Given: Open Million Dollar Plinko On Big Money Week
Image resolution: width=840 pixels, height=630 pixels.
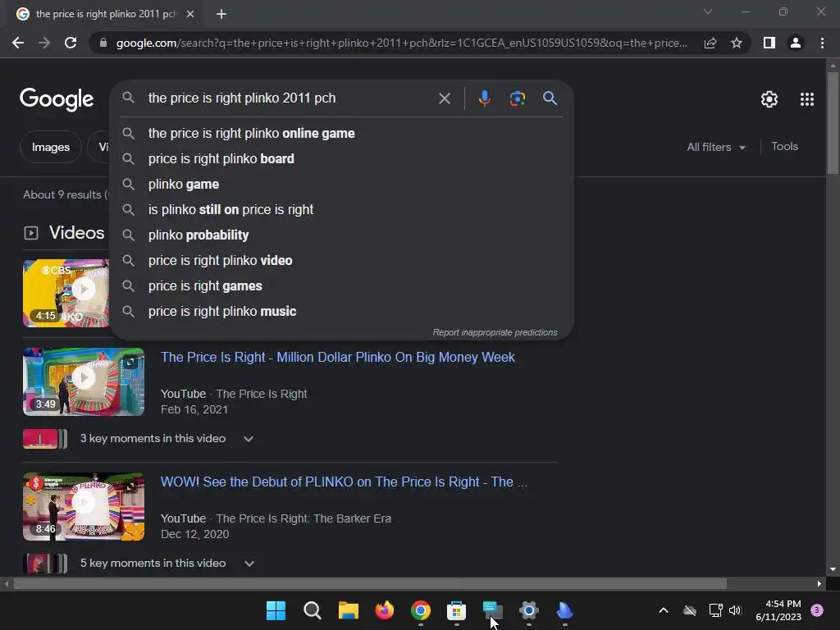Looking at the screenshot, I should click(x=337, y=358).
